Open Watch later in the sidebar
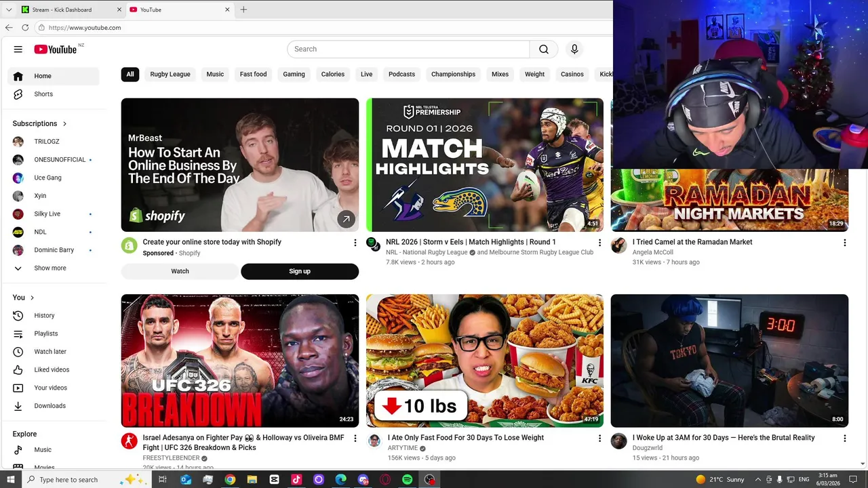Image resolution: width=868 pixels, height=488 pixels. [x=54, y=352]
